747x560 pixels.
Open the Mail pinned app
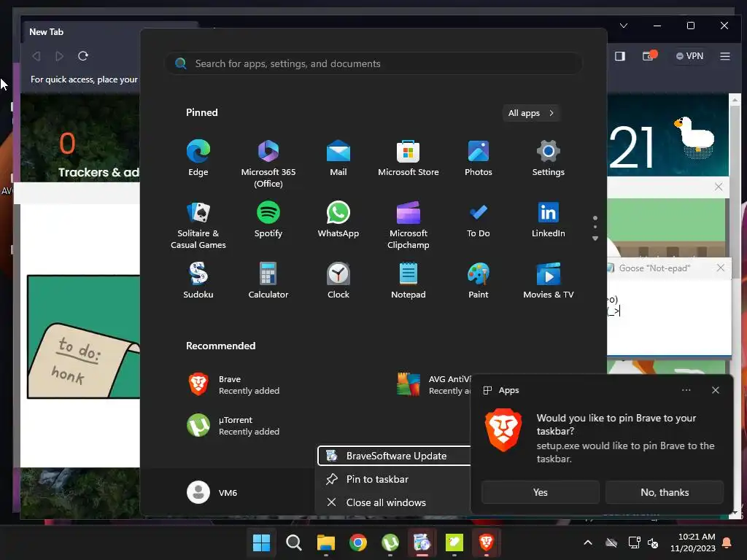[338, 158]
